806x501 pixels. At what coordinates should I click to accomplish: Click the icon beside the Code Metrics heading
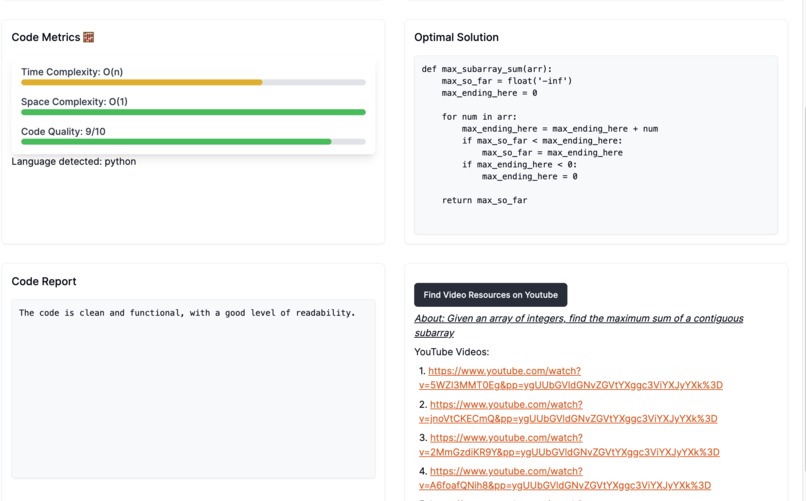pyautogui.click(x=89, y=38)
